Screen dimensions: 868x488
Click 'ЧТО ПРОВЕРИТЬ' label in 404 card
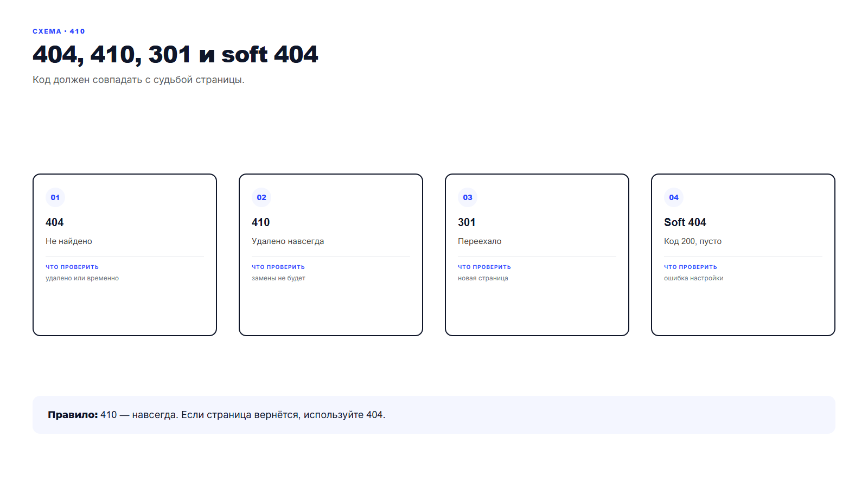click(x=72, y=267)
